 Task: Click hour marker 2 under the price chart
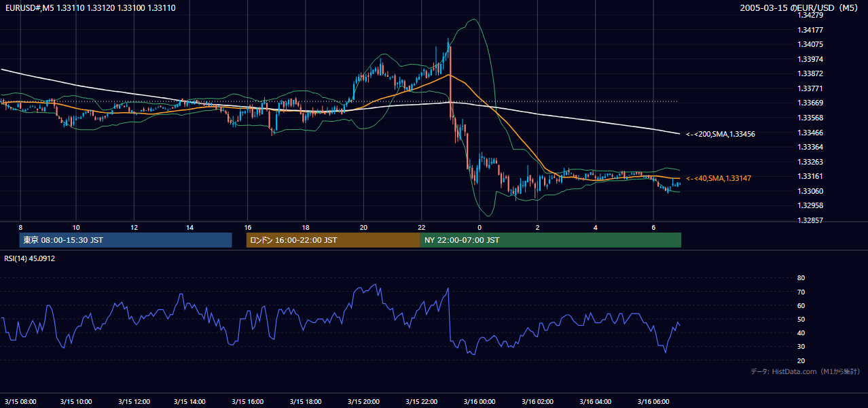click(537, 227)
